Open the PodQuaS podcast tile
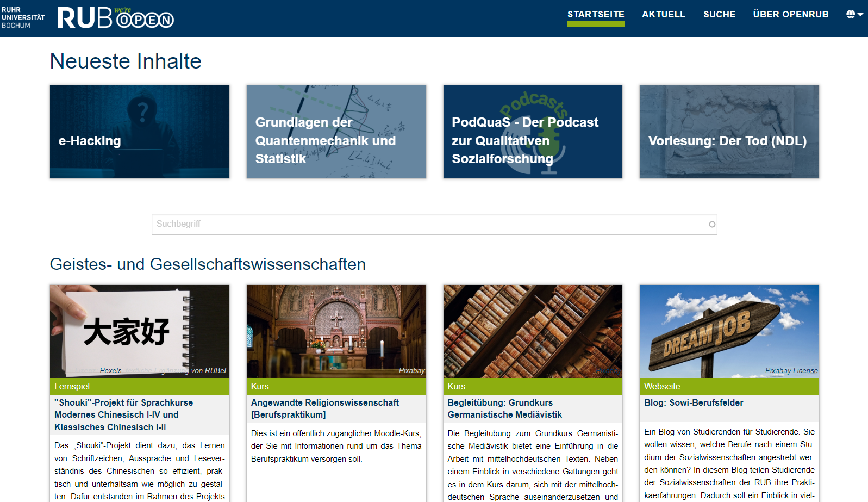Image resolution: width=868 pixels, height=502 pixels. click(533, 132)
